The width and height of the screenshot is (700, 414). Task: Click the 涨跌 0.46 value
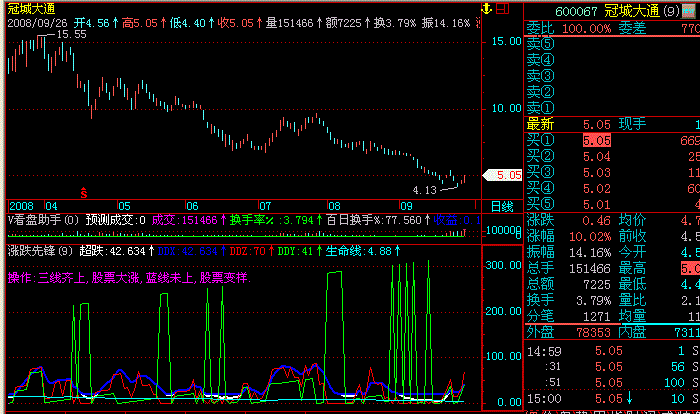pos(597,221)
